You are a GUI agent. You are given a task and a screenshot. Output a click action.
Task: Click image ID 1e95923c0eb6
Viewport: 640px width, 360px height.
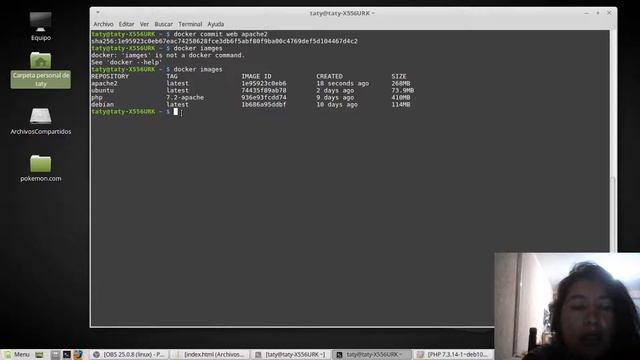click(264, 83)
